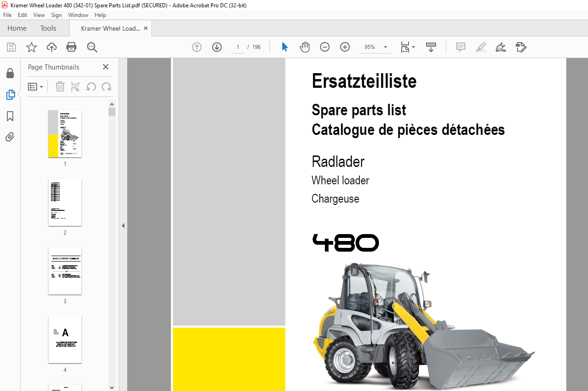Click the Save file icon
Image resolution: width=588 pixels, height=391 pixels.
(11, 47)
